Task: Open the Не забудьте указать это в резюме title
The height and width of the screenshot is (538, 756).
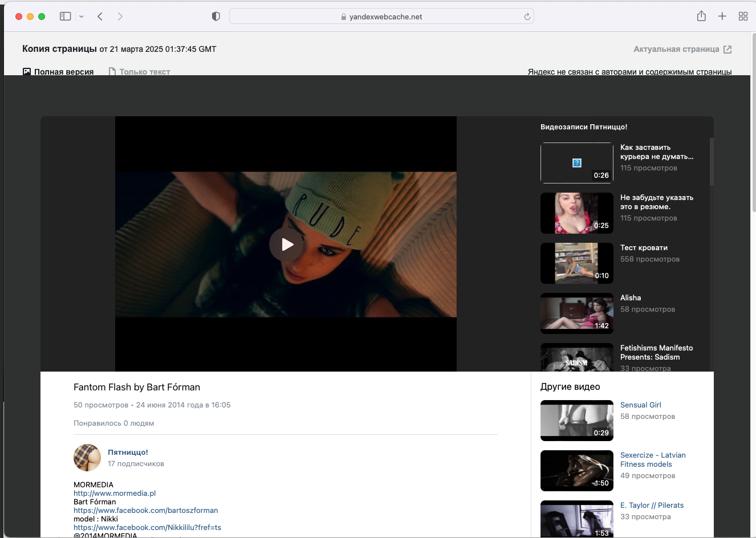Action: 657,202
